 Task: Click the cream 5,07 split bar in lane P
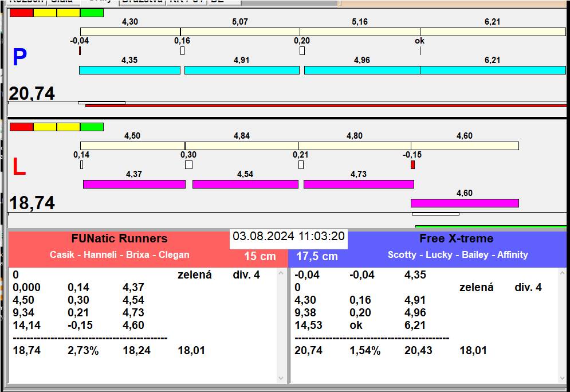point(240,32)
